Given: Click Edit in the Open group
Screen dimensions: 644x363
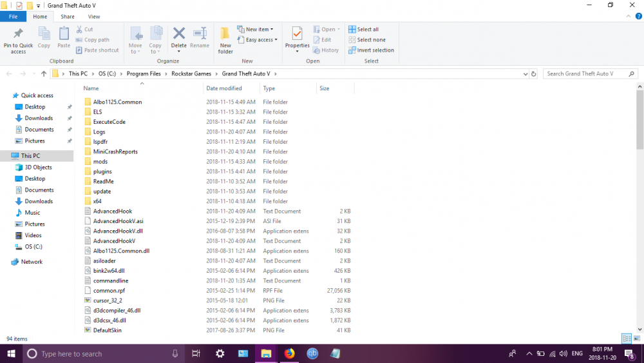Looking at the screenshot, I should pyautogui.click(x=323, y=40).
